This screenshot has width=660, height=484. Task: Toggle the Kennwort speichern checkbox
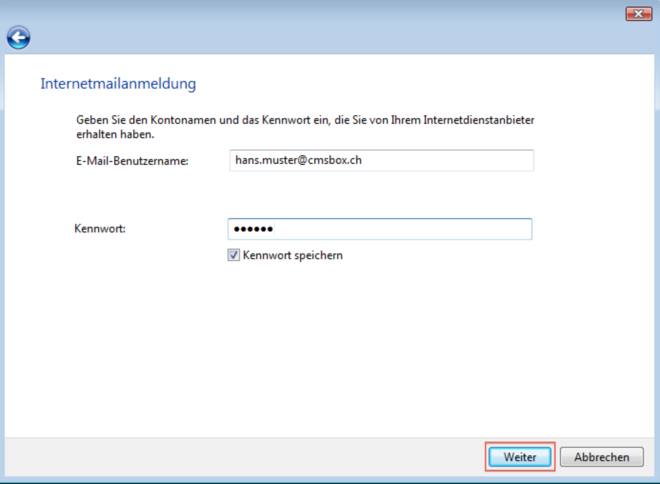coord(234,256)
